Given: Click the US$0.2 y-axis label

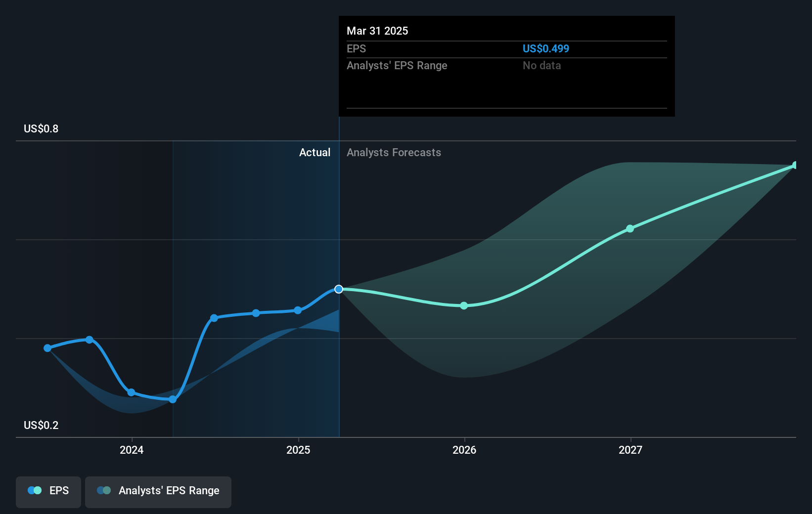Looking at the screenshot, I should pos(41,426).
